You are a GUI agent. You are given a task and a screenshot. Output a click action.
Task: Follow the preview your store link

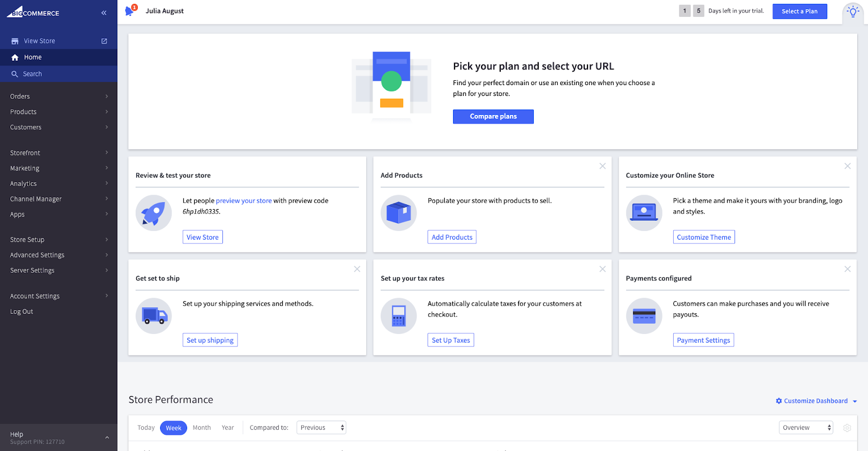click(244, 201)
